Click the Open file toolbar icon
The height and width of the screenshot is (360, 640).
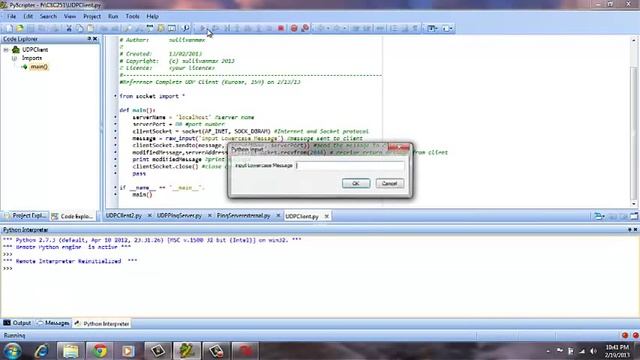(19, 28)
